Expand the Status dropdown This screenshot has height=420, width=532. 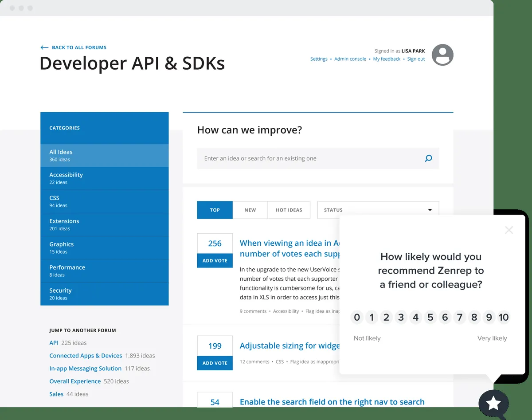[378, 210]
